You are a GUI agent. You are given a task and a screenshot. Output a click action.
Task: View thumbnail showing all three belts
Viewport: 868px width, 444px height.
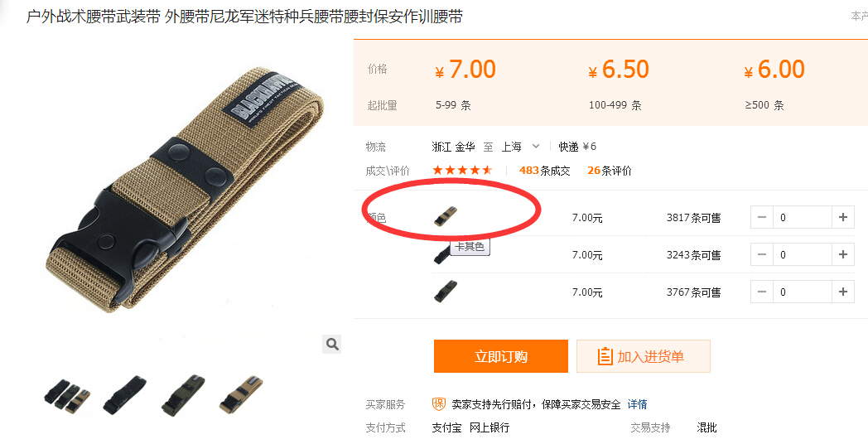coord(68,395)
